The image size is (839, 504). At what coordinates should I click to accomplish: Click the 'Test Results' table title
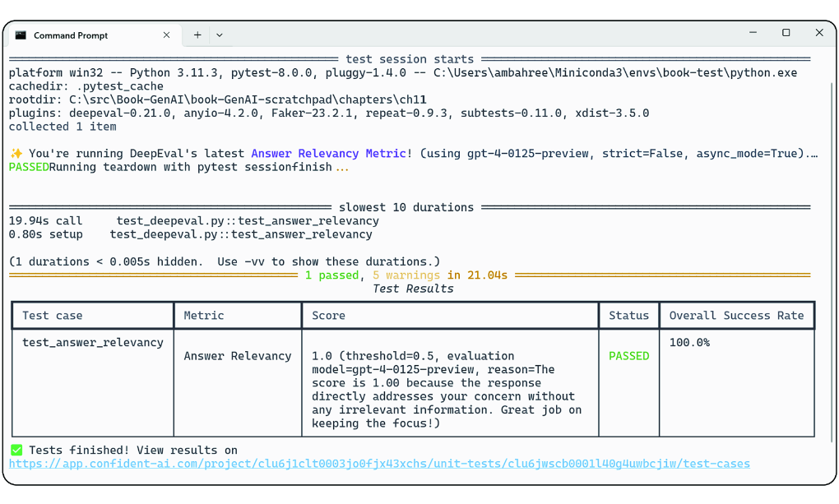(413, 289)
